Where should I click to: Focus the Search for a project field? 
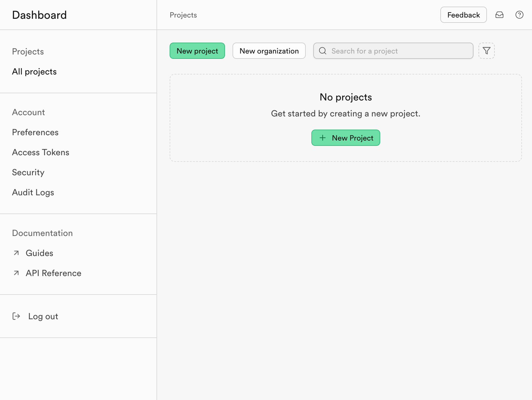(x=393, y=51)
